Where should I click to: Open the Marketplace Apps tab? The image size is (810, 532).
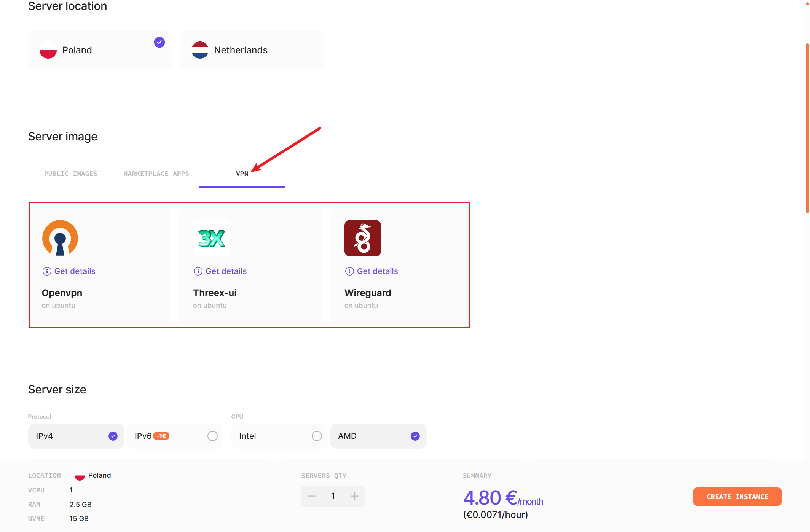pos(156,174)
